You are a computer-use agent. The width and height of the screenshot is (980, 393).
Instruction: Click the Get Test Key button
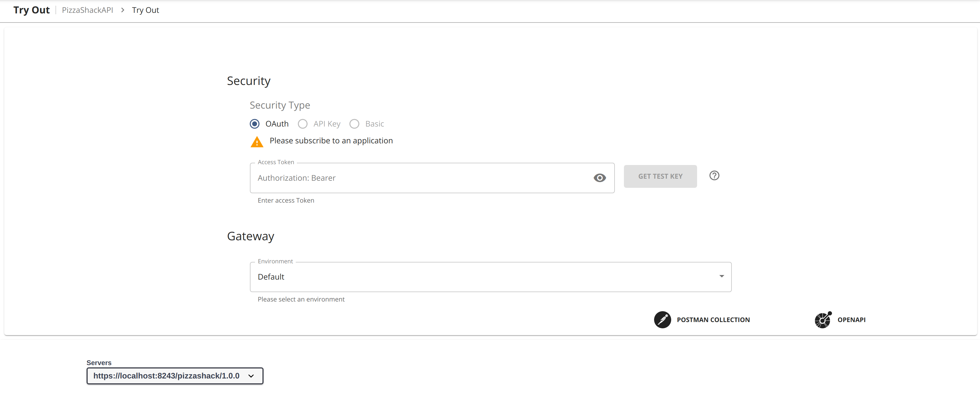tap(660, 176)
